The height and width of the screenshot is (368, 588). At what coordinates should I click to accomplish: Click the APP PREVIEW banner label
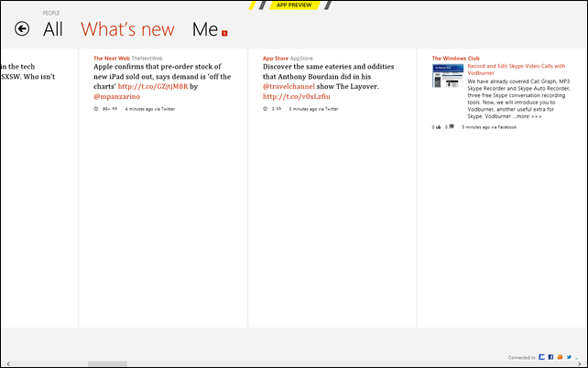click(294, 5)
